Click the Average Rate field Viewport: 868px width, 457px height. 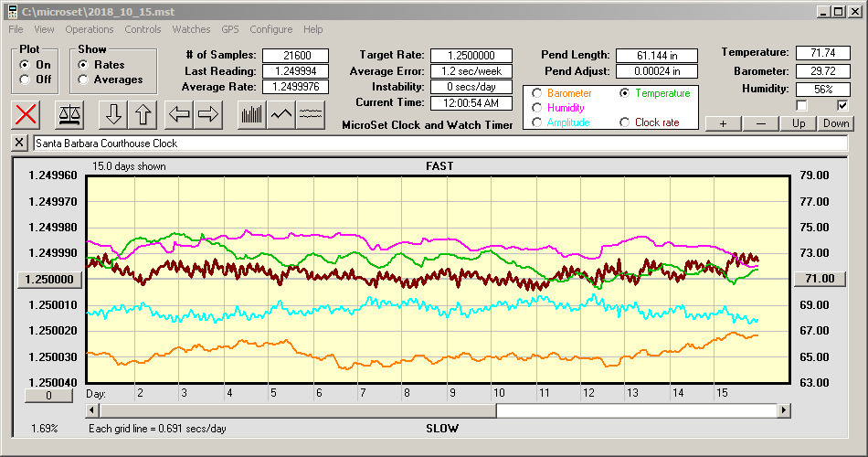click(296, 87)
